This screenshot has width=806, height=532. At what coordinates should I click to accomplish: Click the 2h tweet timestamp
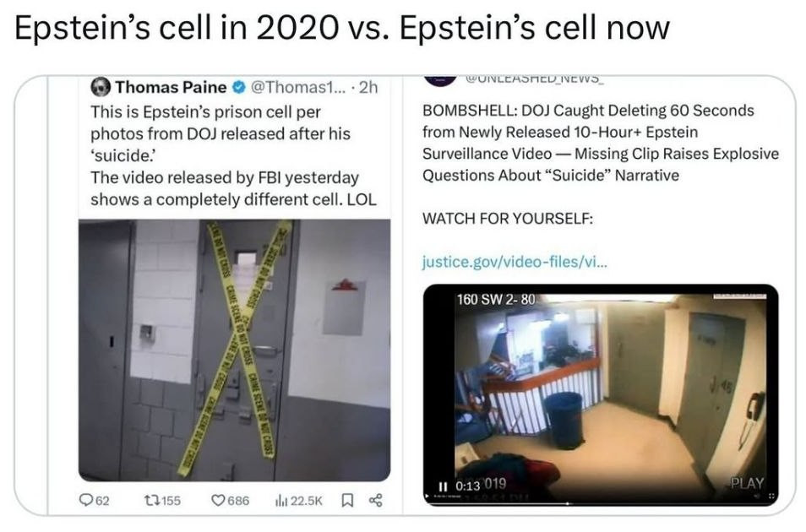tap(368, 87)
